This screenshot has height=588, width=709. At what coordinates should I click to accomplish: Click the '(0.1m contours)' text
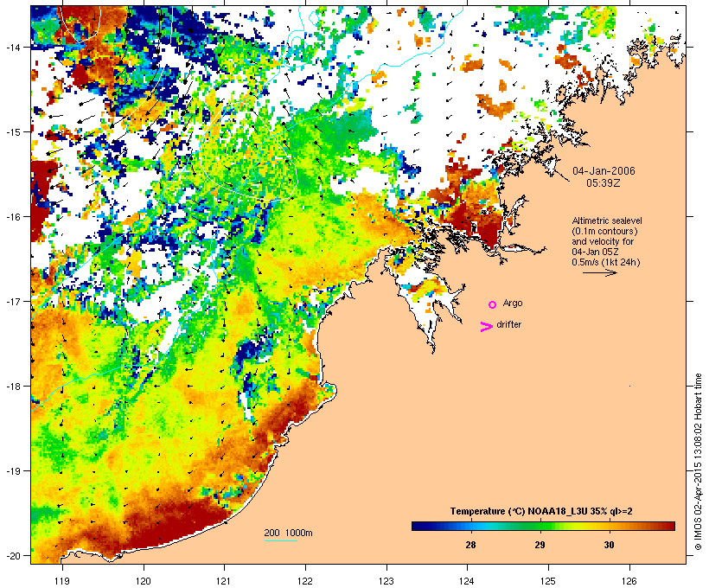(x=604, y=231)
